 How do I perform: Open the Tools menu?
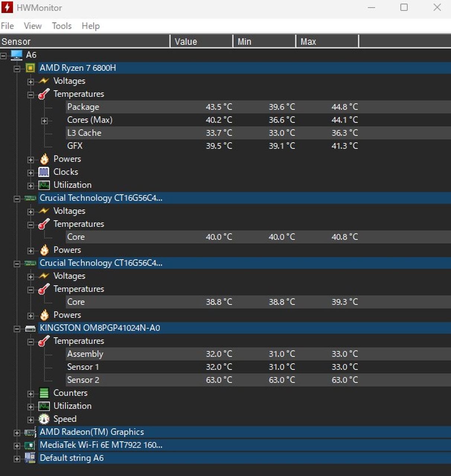point(62,26)
